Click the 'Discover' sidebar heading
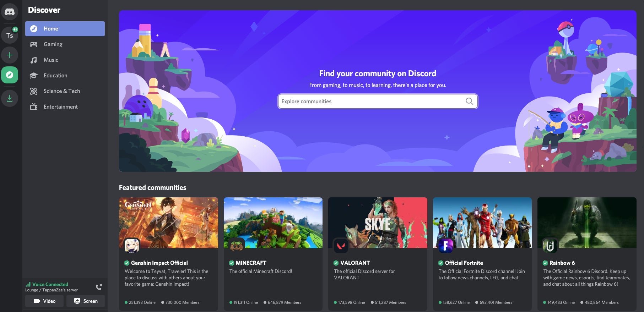 [44, 10]
